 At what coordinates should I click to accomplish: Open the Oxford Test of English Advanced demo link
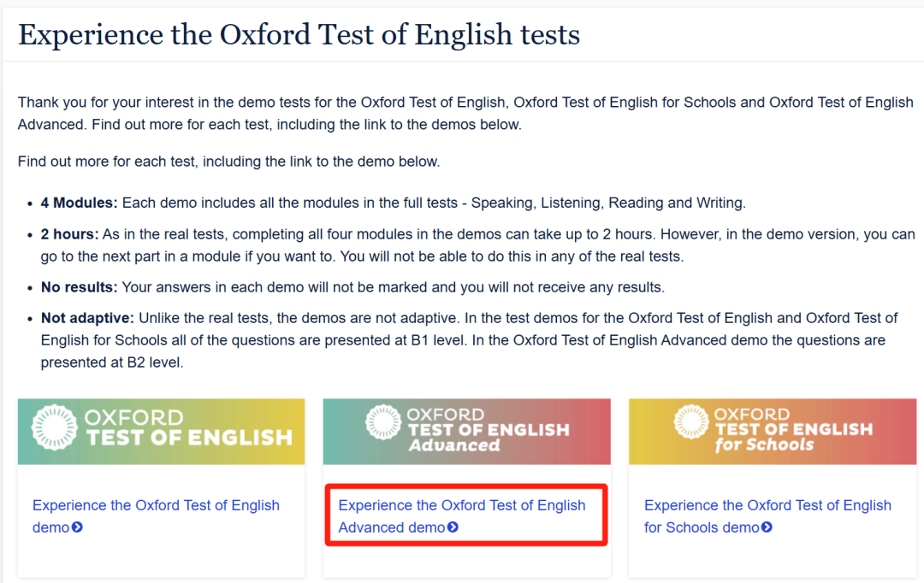click(462, 506)
